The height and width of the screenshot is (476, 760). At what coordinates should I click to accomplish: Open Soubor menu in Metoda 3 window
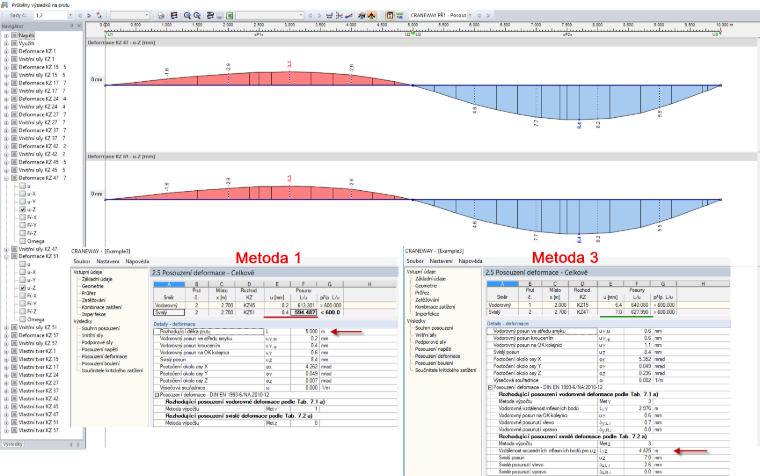click(x=415, y=261)
